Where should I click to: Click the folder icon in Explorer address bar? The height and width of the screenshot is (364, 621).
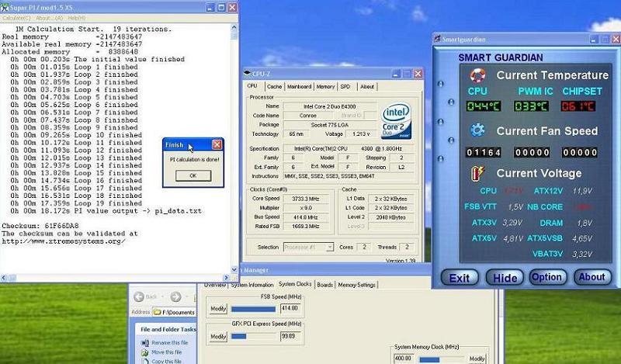click(158, 312)
